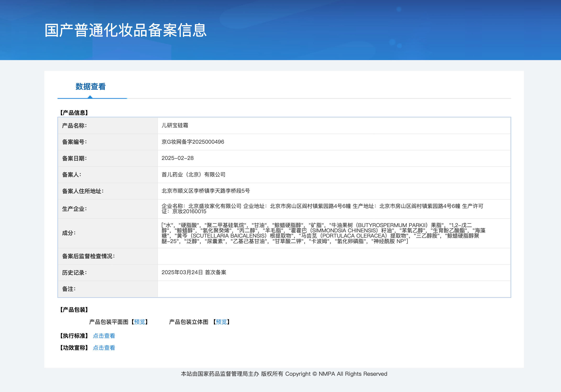Viewport: 561px width, 392px height.
Task: Click the 【产品信息】 section heading
Action: tap(74, 113)
